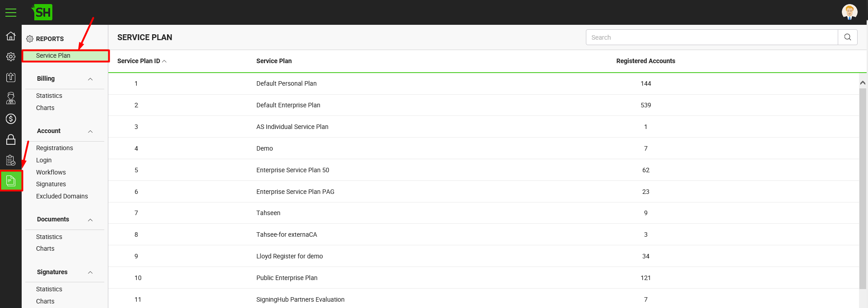Open the user avatar menu
868x308 pixels.
(x=849, y=12)
